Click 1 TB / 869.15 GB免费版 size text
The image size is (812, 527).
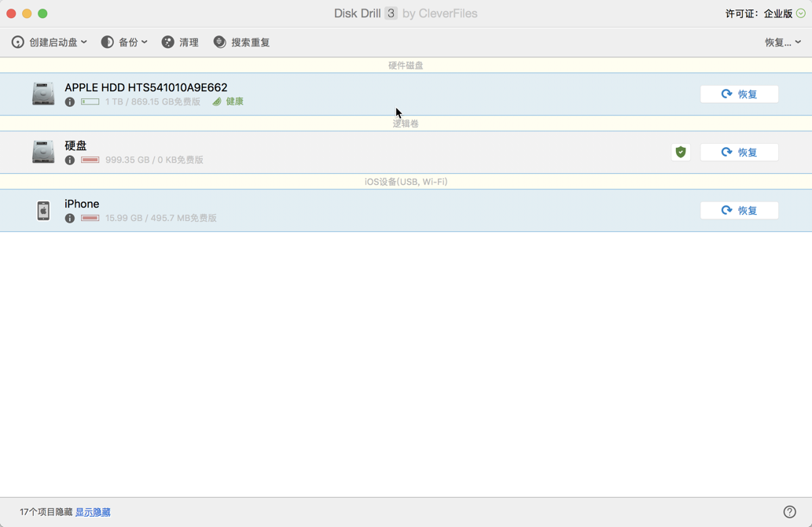[152, 101]
